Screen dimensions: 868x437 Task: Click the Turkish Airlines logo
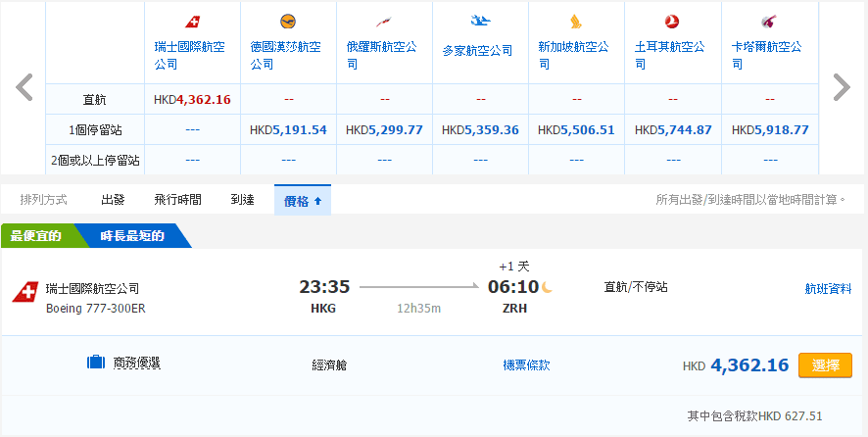[672, 22]
